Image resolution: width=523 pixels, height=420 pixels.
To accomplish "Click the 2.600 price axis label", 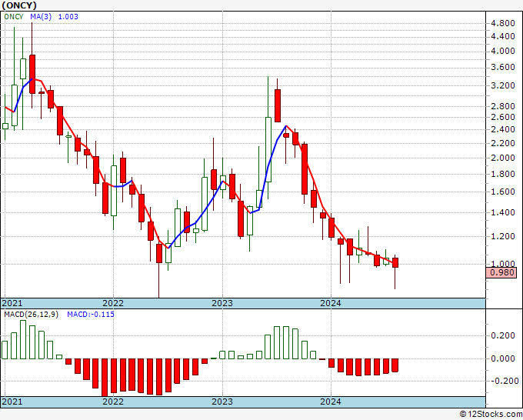I will [x=503, y=117].
